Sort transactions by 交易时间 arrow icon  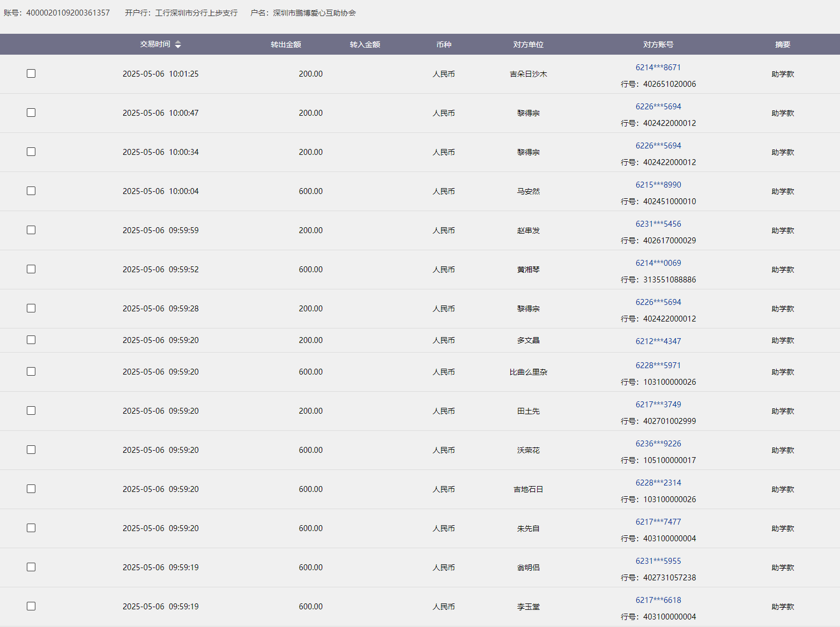click(178, 44)
